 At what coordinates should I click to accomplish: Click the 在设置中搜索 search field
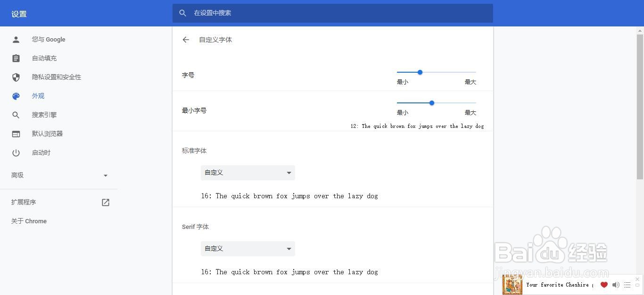click(x=339, y=13)
